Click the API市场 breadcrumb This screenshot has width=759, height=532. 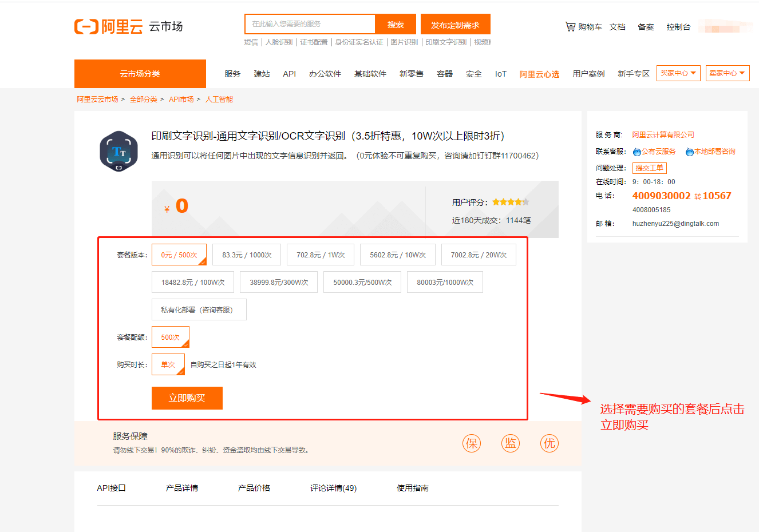pyautogui.click(x=181, y=99)
